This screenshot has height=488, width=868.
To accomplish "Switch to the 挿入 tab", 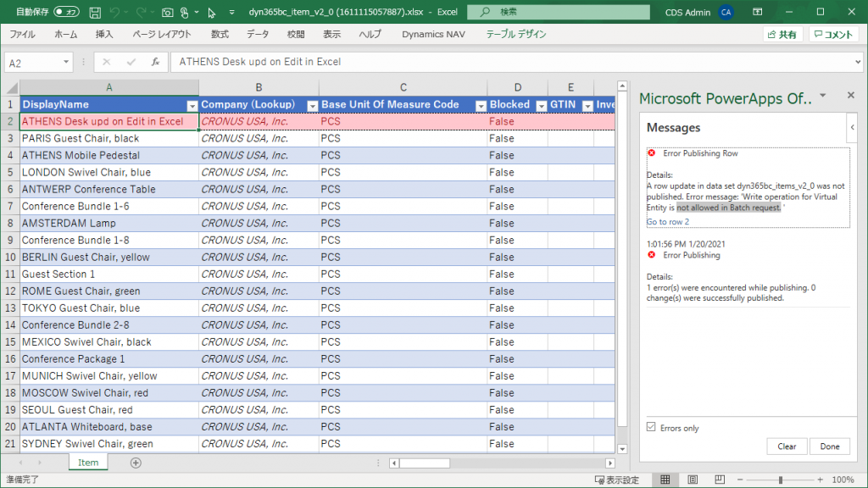I will pyautogui.click(x=104, y=34).
